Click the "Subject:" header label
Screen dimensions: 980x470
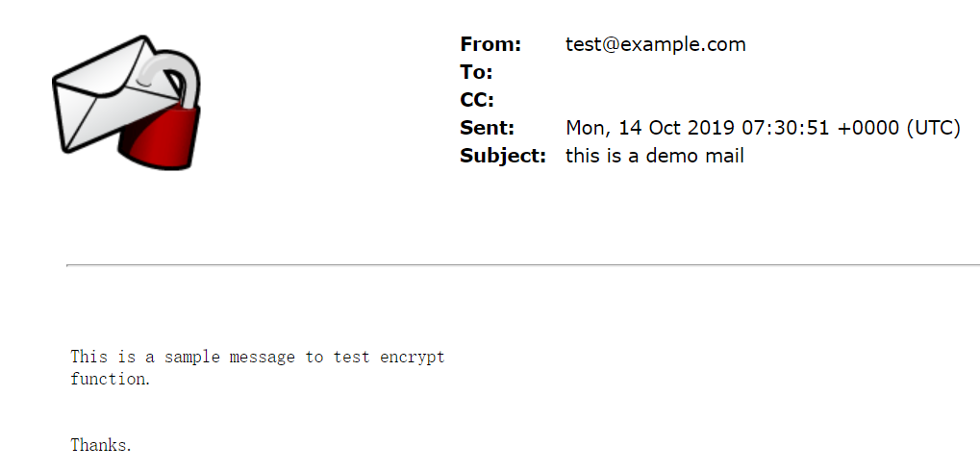[x=502, y=156]
